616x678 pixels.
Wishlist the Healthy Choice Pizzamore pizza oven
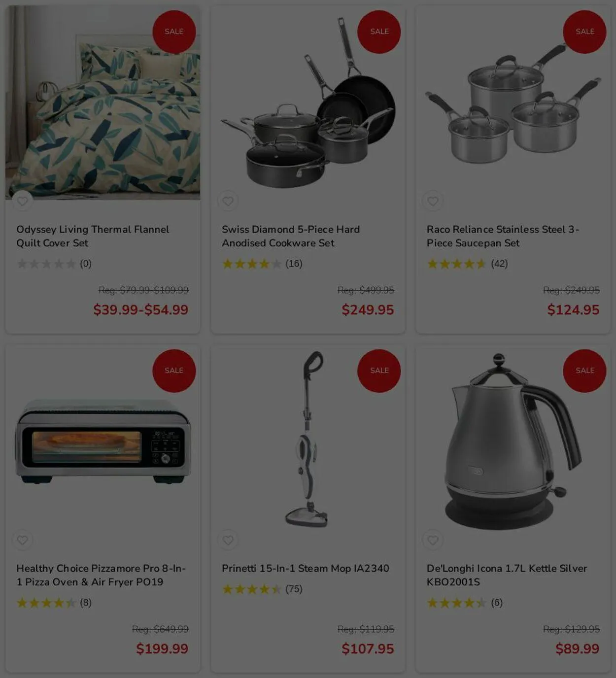pyautogui.click(x=22, y=540)
